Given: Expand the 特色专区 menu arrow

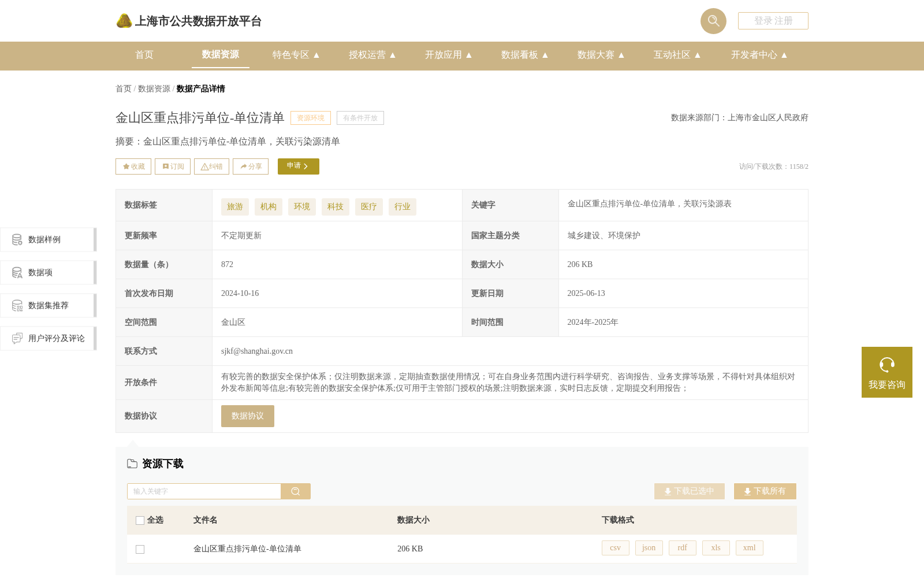Looking at the screenshot, I should [x=316, y=55].
